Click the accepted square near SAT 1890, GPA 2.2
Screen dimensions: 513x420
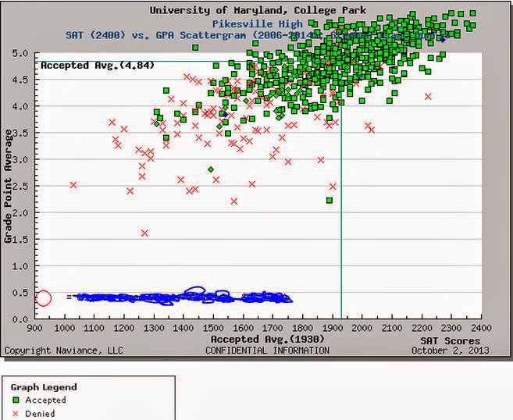[330, 200]
